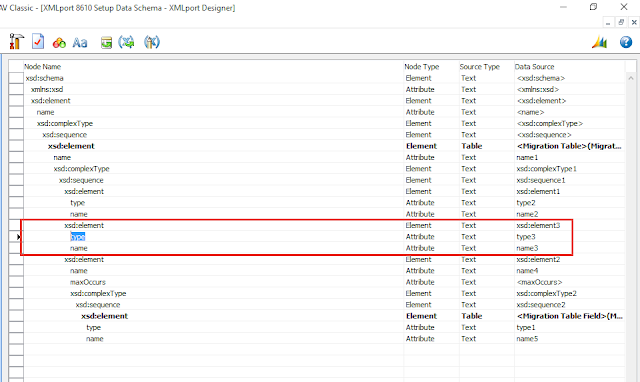Open the blue Help question mark icon

(626, 42)
